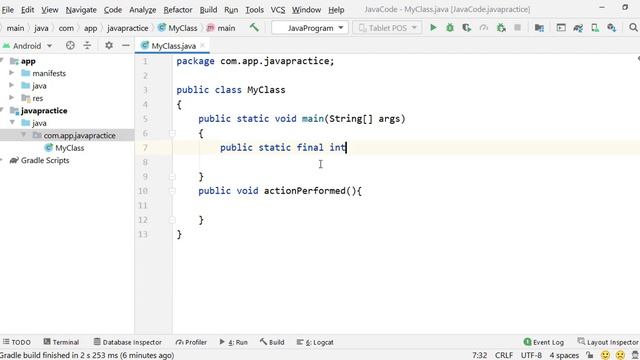This screenshot has width=640, height=360.
Task: Click the happy smiley feedback icon
Action: [605, 355]
